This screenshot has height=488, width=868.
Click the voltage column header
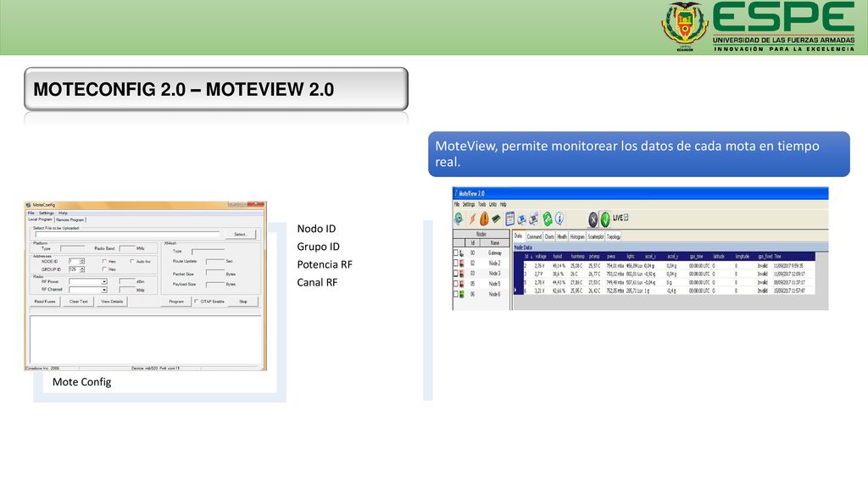coord(541,257)
